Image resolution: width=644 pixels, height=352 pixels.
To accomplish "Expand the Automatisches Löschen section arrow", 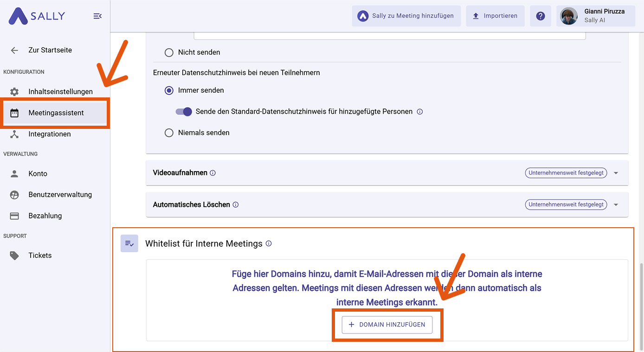I will coord(616,205).
